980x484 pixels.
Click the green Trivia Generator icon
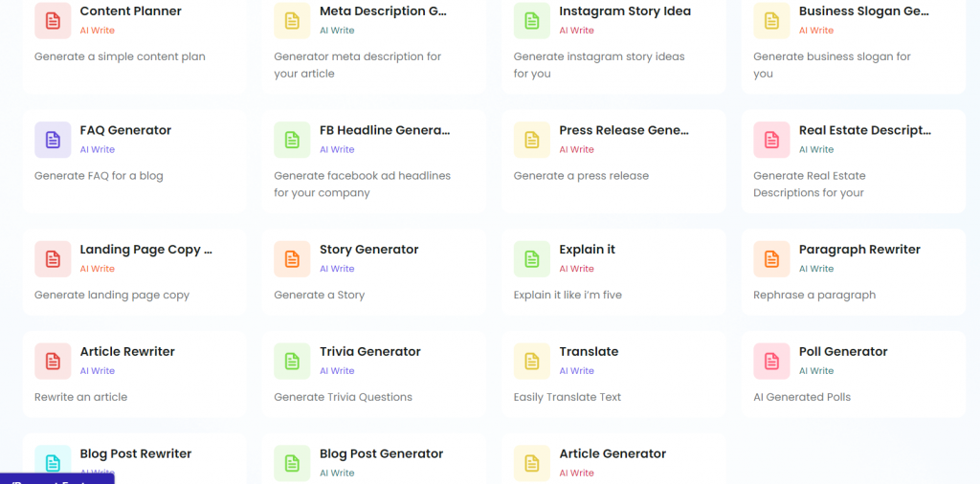(292, 361)
